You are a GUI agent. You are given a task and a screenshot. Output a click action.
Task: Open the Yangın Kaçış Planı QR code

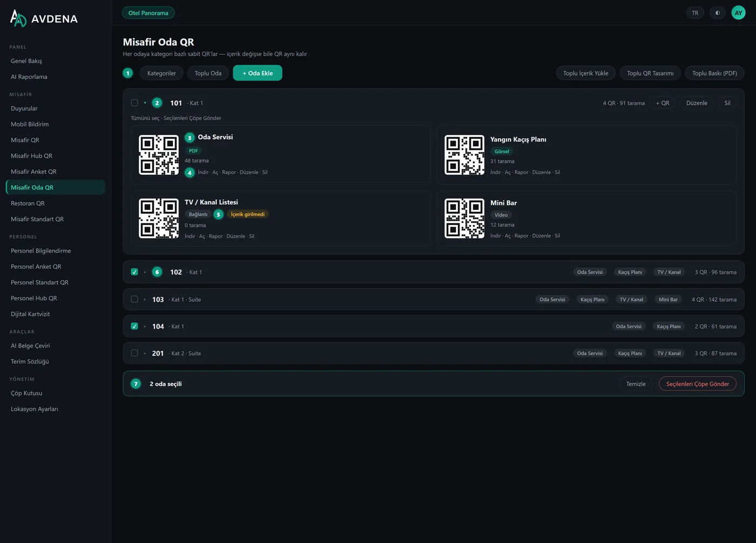pyautogui.click(x=464, y=155)
